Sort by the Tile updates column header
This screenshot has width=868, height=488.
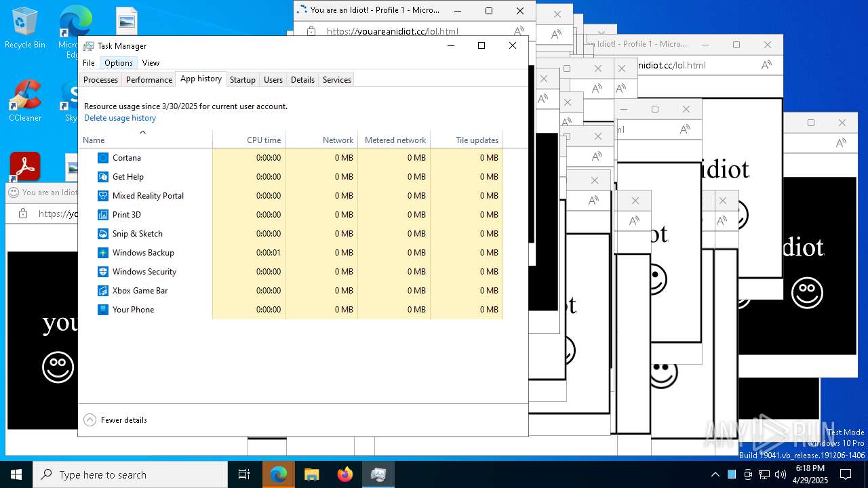click(467, 140)
